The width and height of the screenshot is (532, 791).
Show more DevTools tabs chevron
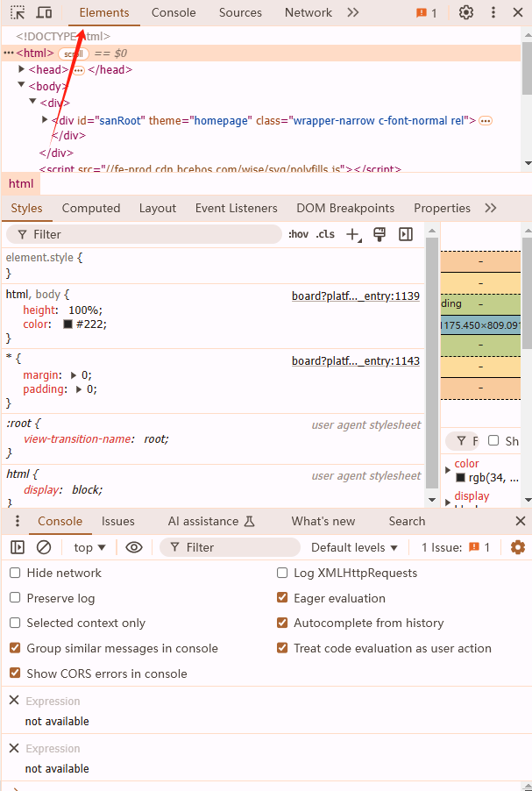coord(353,12)
